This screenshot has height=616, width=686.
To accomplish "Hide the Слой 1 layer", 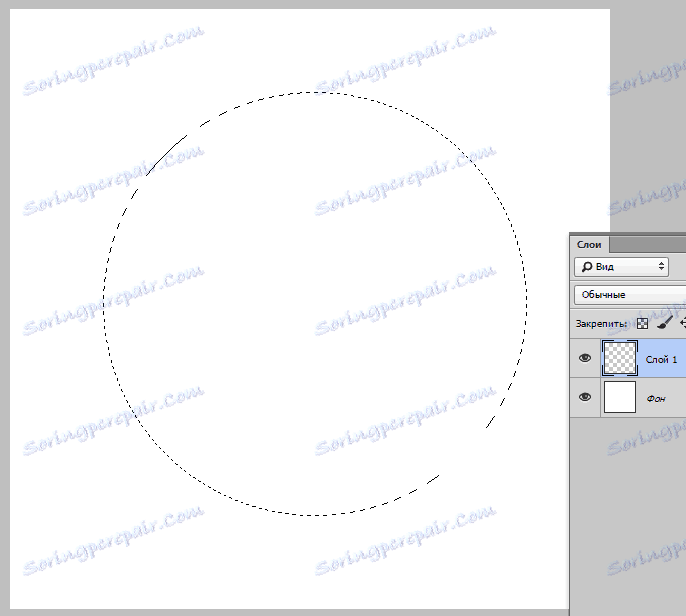I will tap(585, 358).
